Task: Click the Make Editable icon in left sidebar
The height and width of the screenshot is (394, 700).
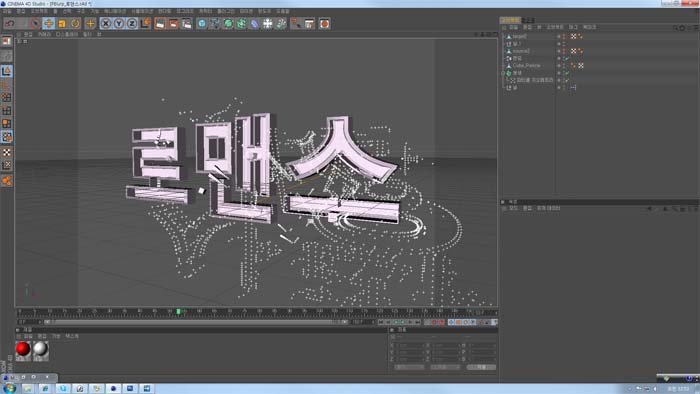Action: coord(7,41)
